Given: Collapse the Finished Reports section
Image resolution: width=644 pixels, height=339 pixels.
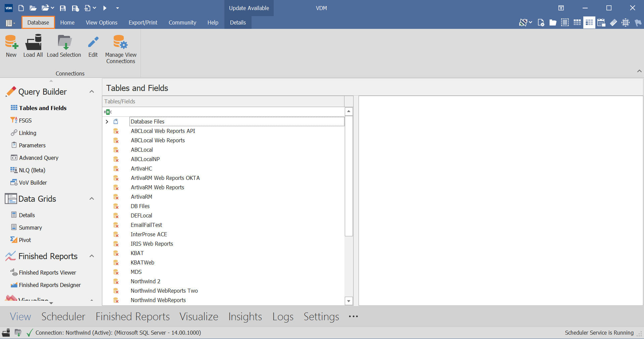Looking at the screenshot, I should pos(92,256).
